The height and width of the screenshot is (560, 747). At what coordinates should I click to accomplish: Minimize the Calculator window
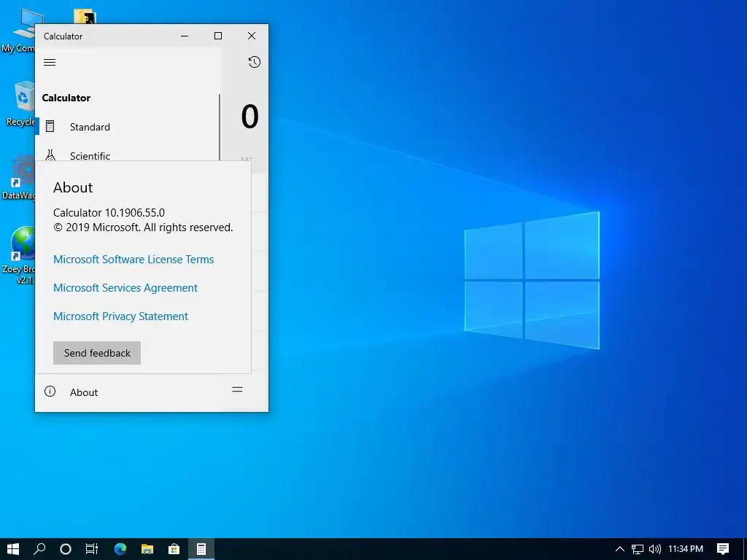coord(185,36)
